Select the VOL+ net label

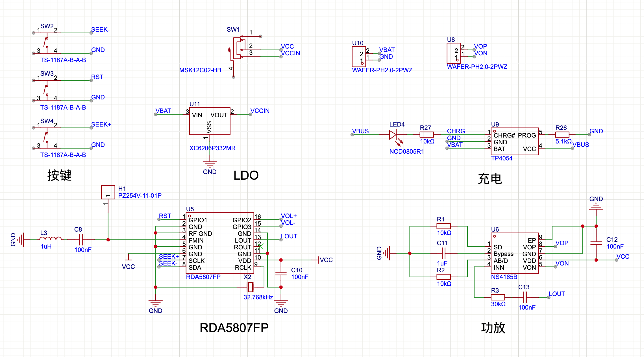pyautogui.click(x=289, y=216)
